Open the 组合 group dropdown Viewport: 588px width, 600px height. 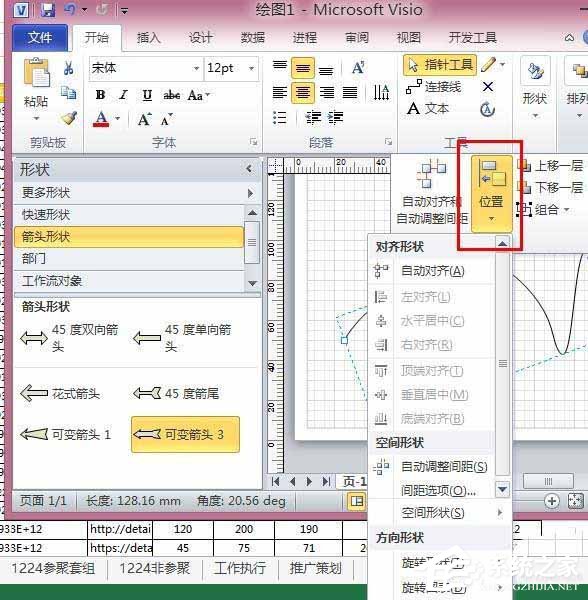pyautogui.click(x=543, y=209)
